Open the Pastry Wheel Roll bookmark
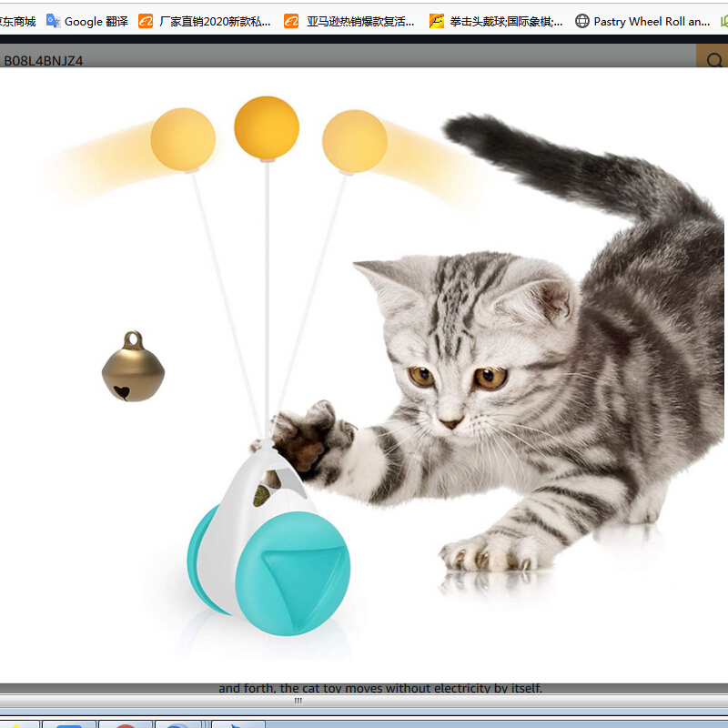The image size is (728, 728). [x=642, y=21]
